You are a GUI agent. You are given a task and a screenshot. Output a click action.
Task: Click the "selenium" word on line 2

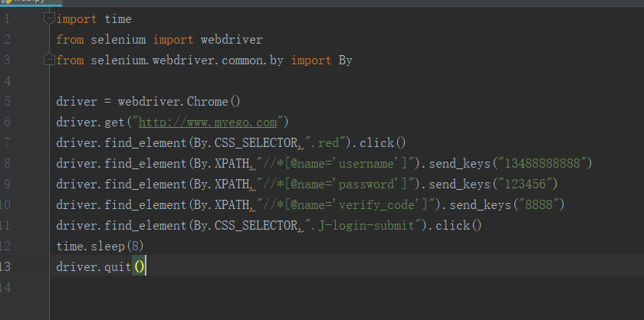118,39
